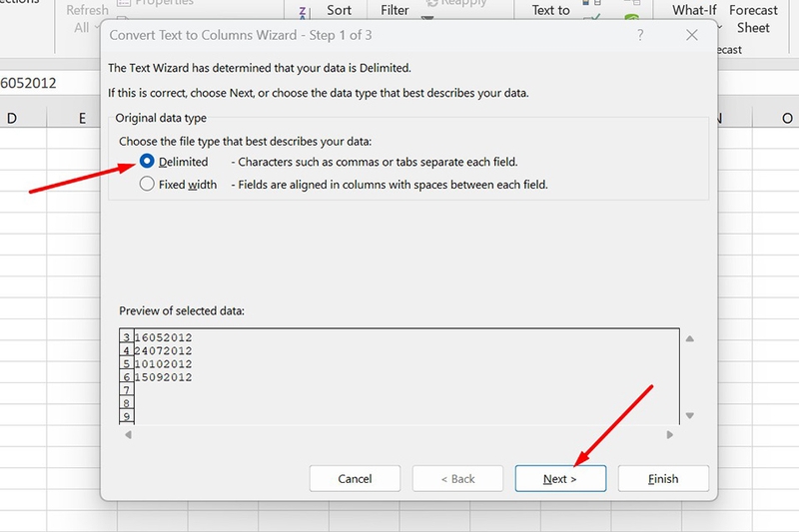
Task: Select preview row 15092012
Action: tap(163, 377)
